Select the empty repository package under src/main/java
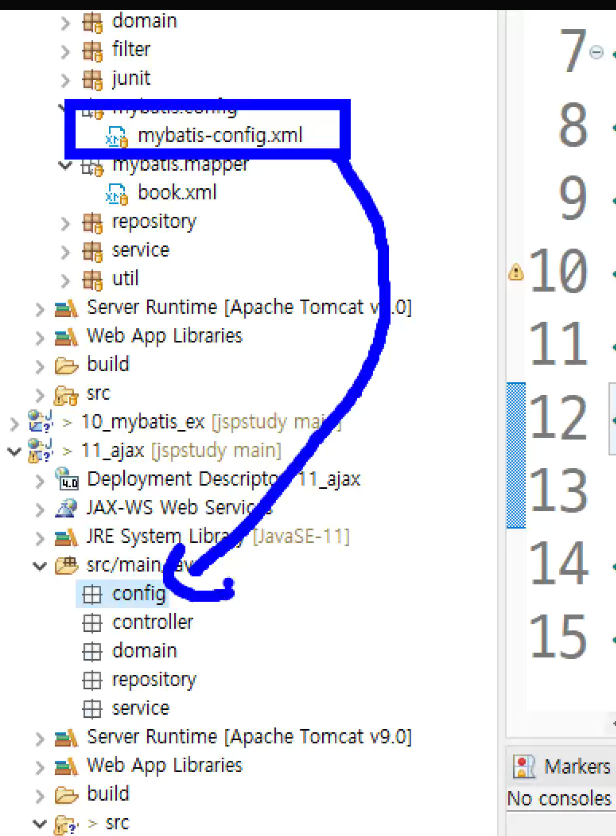Screen dimensions: 616x836 tap(154, 680)
